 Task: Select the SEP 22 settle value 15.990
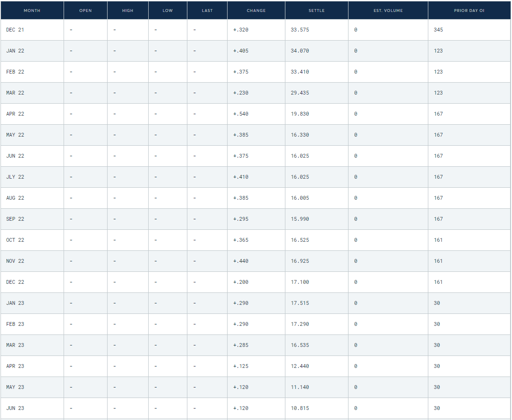(x=300, y=219)
